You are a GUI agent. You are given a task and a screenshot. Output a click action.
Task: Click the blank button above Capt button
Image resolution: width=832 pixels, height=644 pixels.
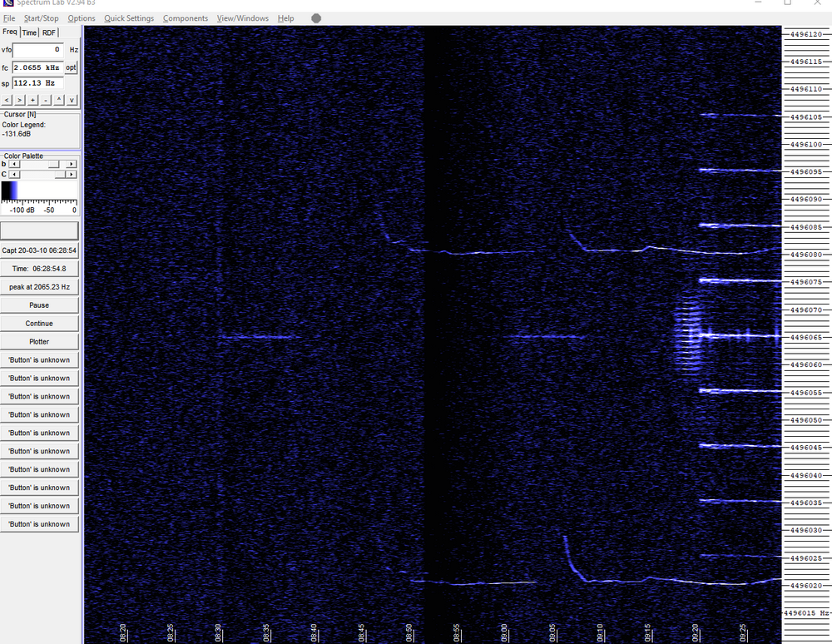[39, 230]
